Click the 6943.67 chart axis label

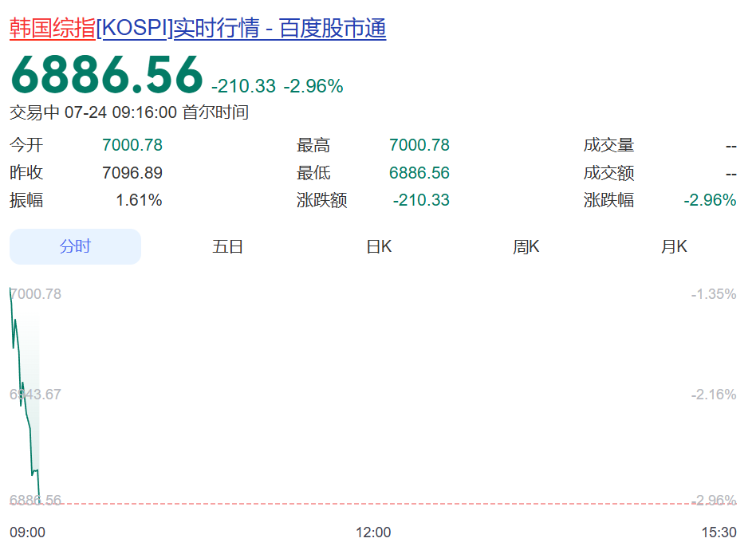(36, 395)
